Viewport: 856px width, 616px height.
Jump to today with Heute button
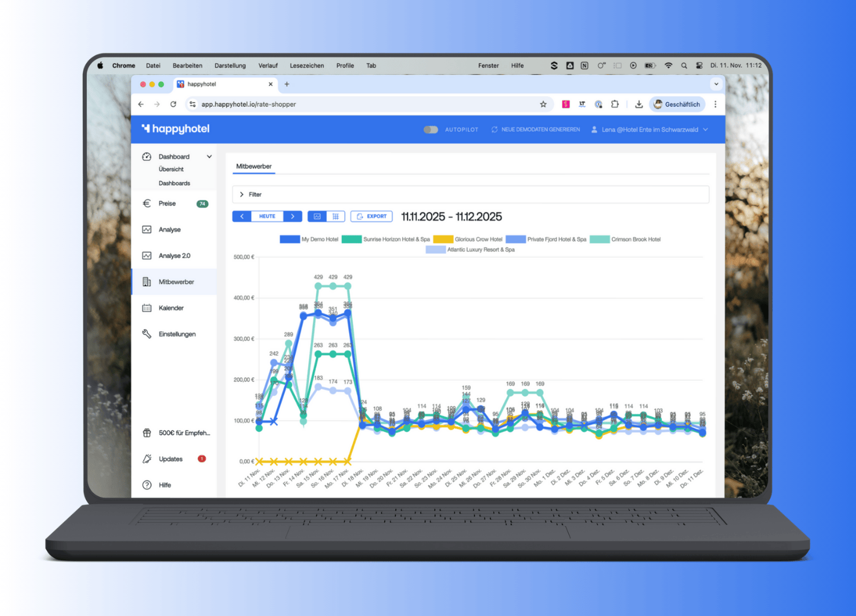pyautogui.click(x=267, y=217)
